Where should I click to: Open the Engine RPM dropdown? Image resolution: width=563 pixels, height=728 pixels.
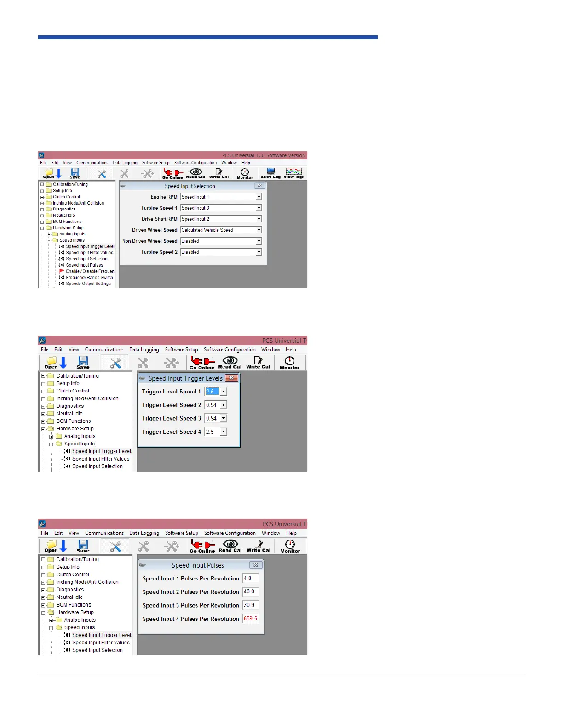(x=259, y=197)
